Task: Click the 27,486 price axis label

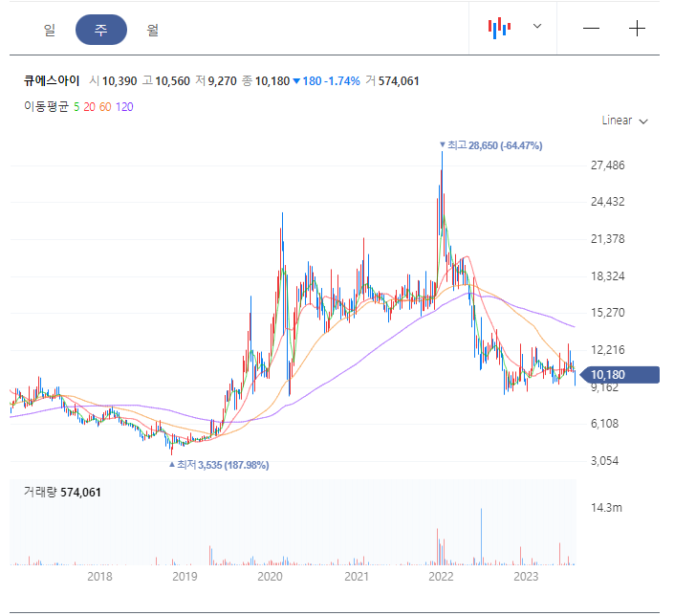Action: point(607,165)
